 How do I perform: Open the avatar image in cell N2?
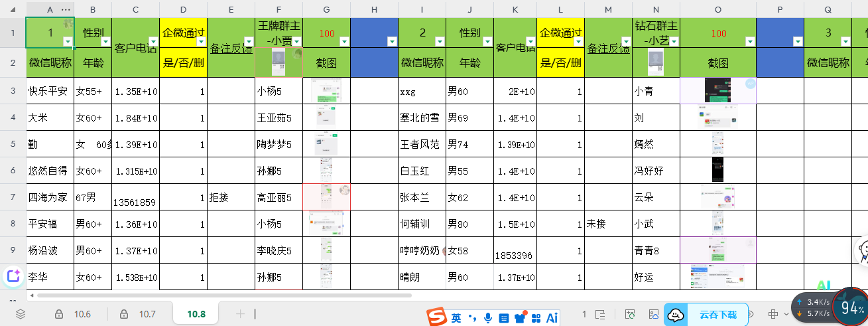(x=656, y=63)
